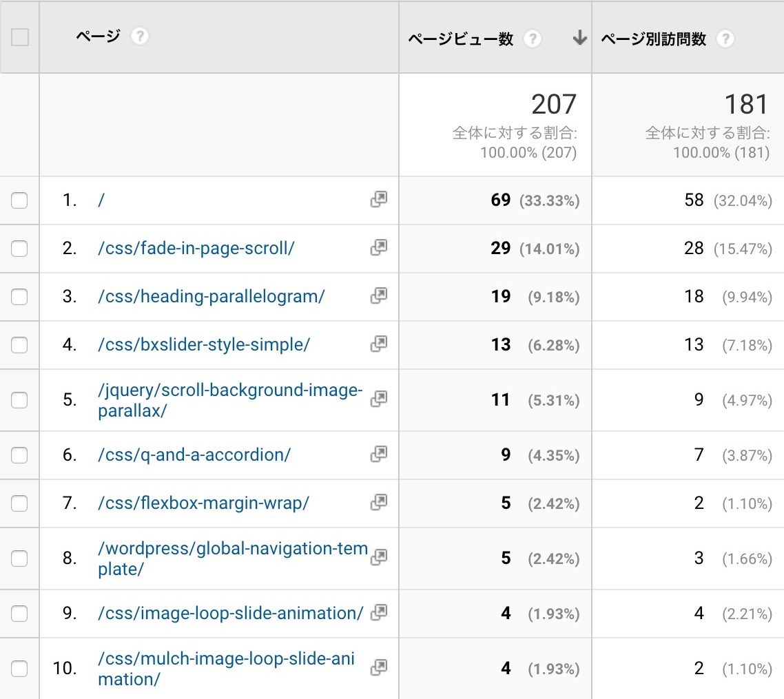This screenshot has width=784, height=699.
Task: Click unique visits cell '58 (32.04%)'
Action: tap(728, 200)
